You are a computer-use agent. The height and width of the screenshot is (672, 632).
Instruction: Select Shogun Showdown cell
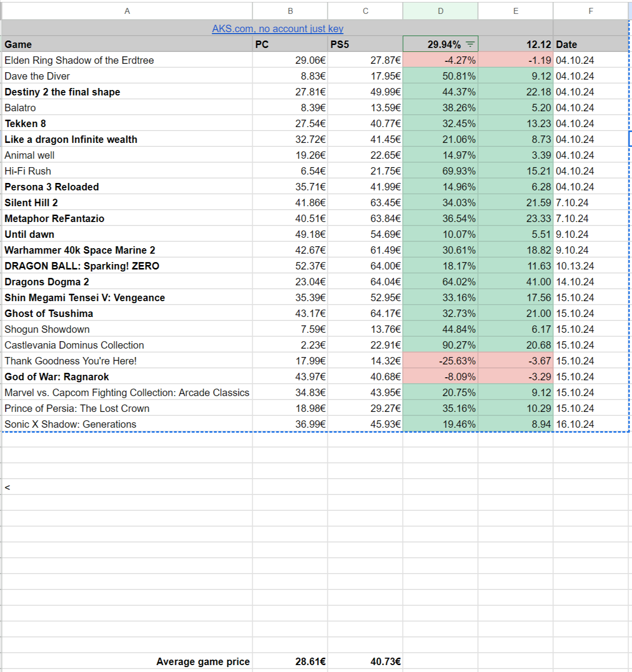point(127,329)
